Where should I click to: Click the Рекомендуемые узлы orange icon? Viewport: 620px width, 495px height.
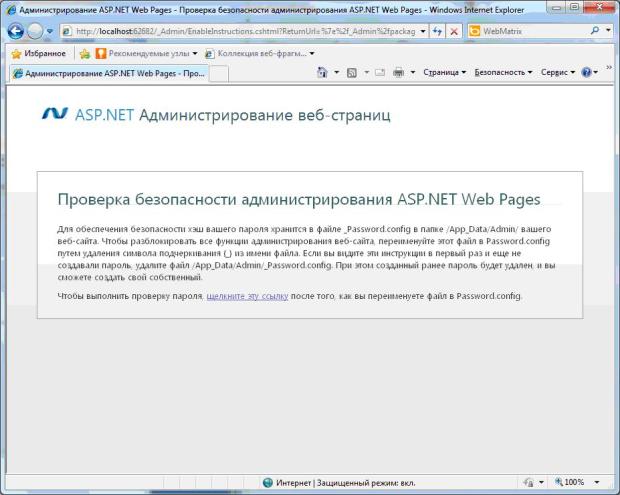(101, 53)
